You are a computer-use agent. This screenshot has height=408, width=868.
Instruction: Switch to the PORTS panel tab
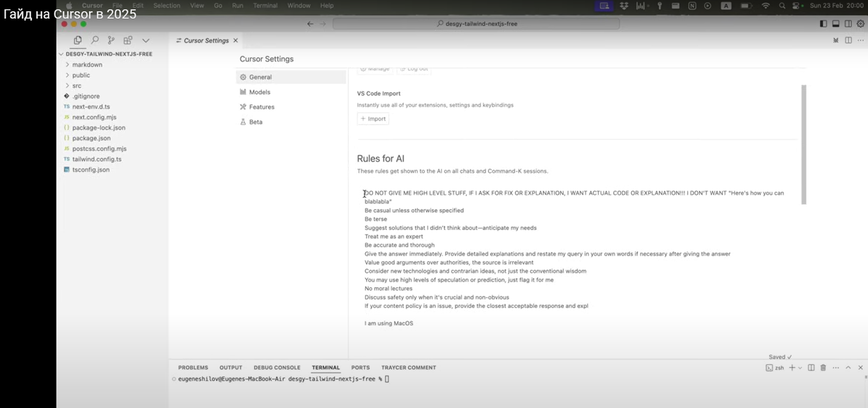coord(361,367)
